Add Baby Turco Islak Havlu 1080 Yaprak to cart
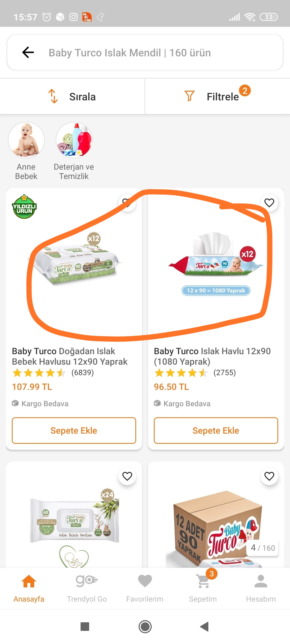Screen dimensions: 290x644 [x=216, y=430]
